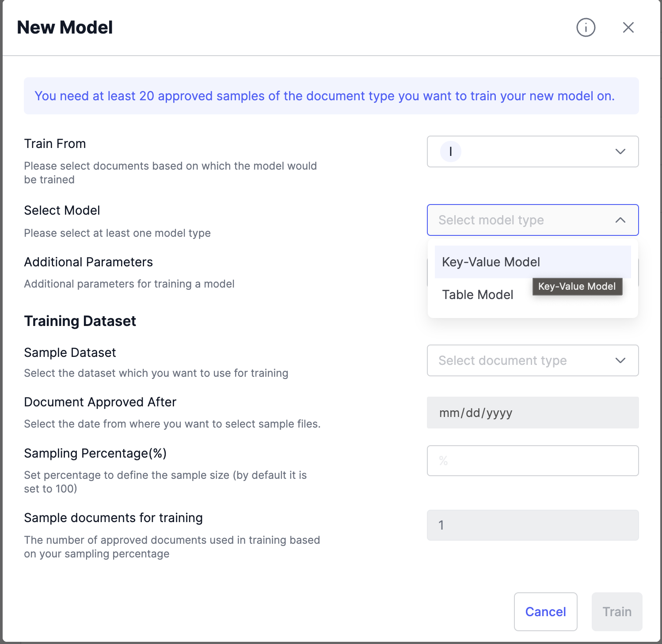662x644 pixels.
Task: Click the Train button
Action: tap(616, 612)
